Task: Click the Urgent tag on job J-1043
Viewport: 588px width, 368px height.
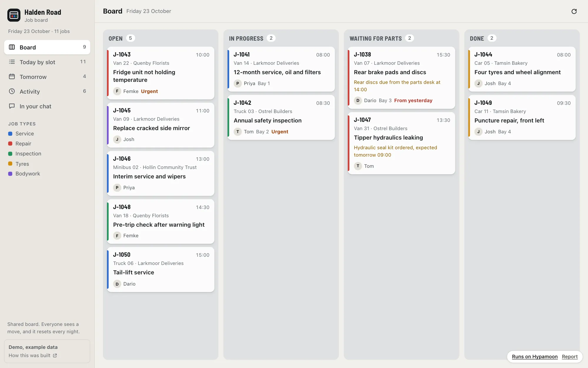Action: click(x=149, y=91)
